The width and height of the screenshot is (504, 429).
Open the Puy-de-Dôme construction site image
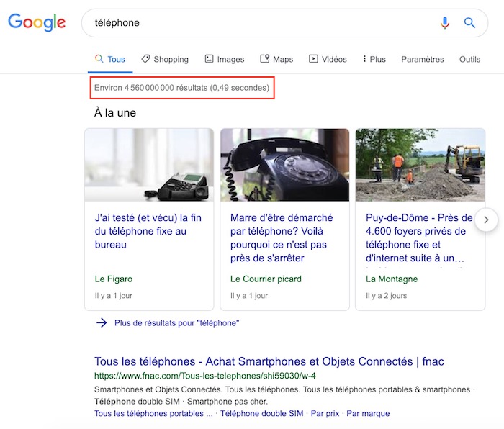point(420,165)
